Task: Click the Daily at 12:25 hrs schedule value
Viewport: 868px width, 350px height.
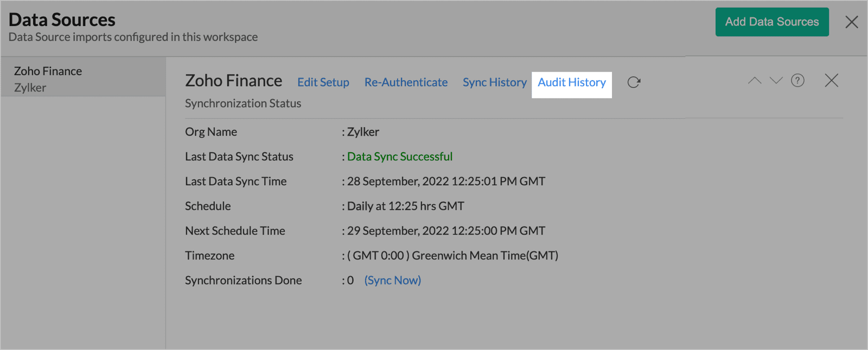Action: tap(405, 206)
